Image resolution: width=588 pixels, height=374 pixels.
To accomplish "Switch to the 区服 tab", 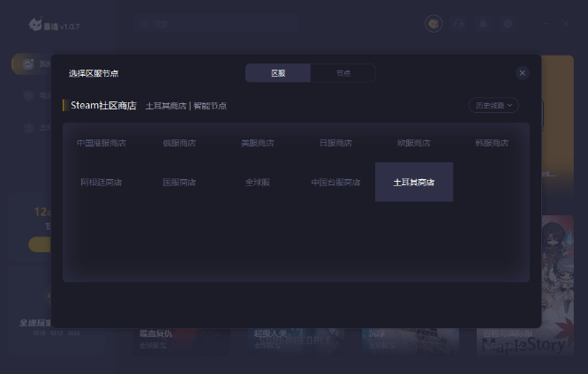I will 278,72.
